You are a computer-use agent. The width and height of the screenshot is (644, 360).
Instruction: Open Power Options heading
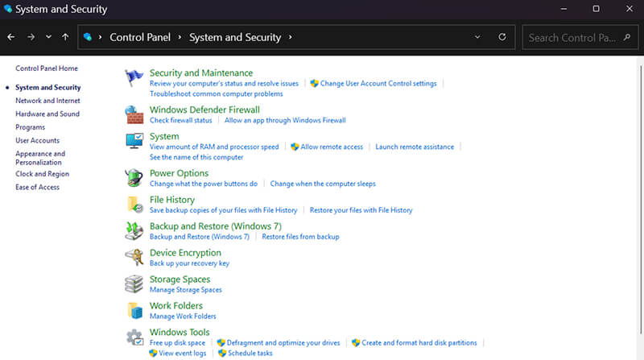179,173
